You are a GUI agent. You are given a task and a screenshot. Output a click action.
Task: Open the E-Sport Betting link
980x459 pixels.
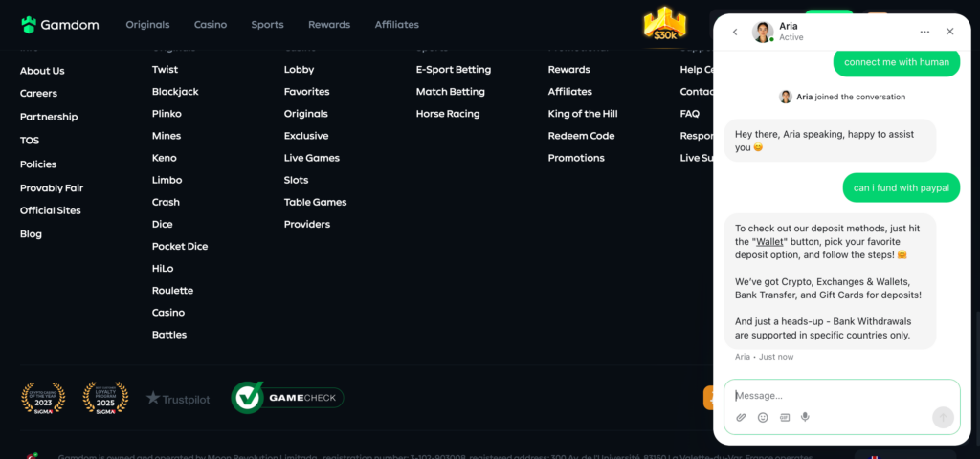[453, 69]
